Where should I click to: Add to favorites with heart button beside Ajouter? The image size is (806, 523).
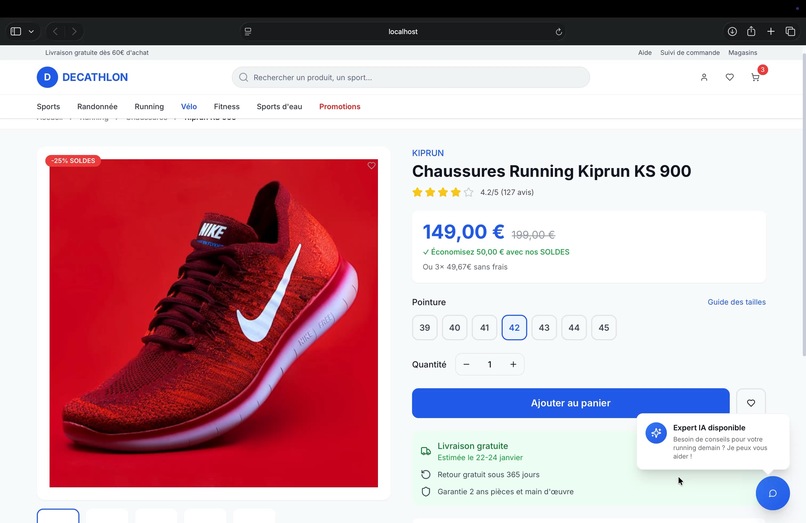click(x=750, y=403)
